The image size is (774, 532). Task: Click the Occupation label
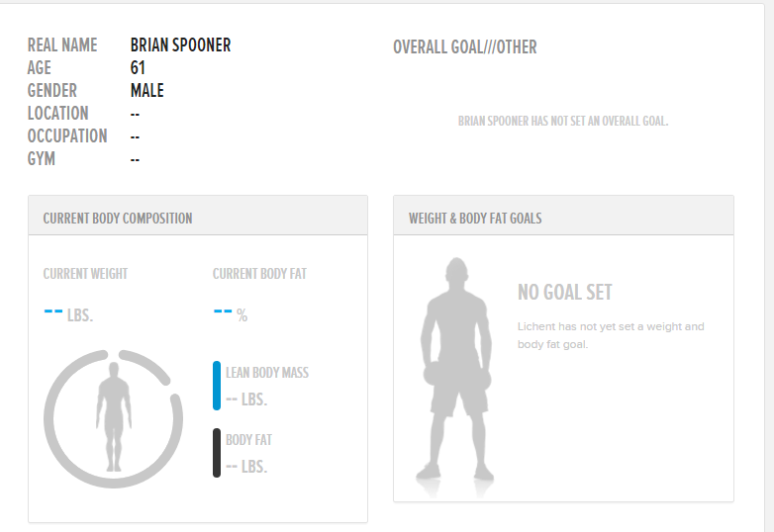tap(67, 136)
